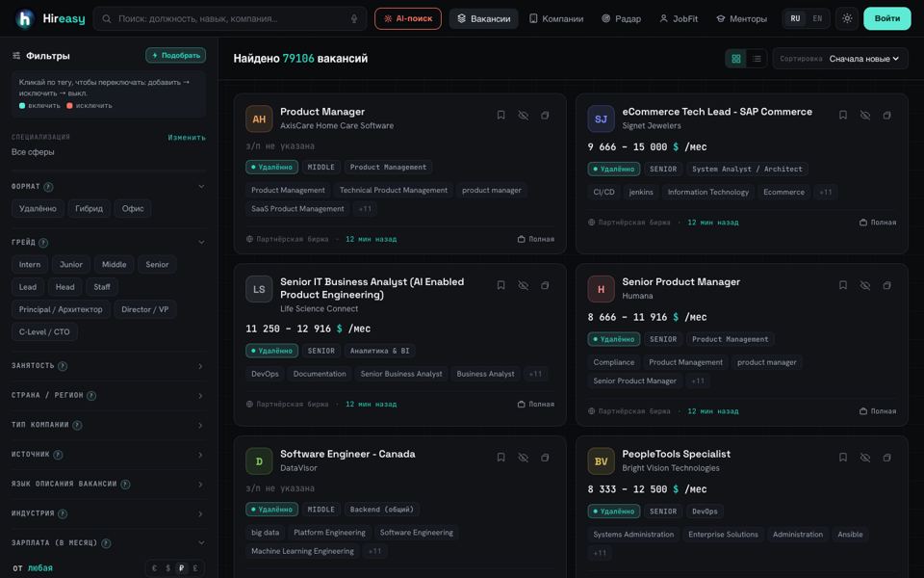Hide the PeopleTools Specialist vacancy

865,457
